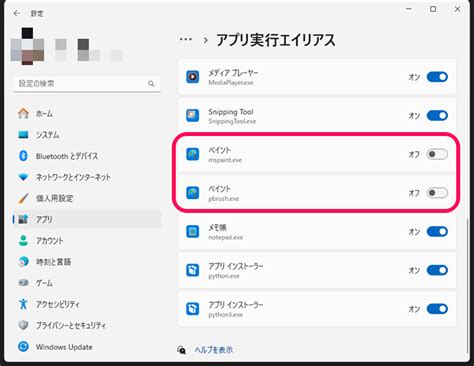Enable the pbrush.exe alias toggle
The width and height of the screenshot is (474, 366).
click(x=437, y=193)
